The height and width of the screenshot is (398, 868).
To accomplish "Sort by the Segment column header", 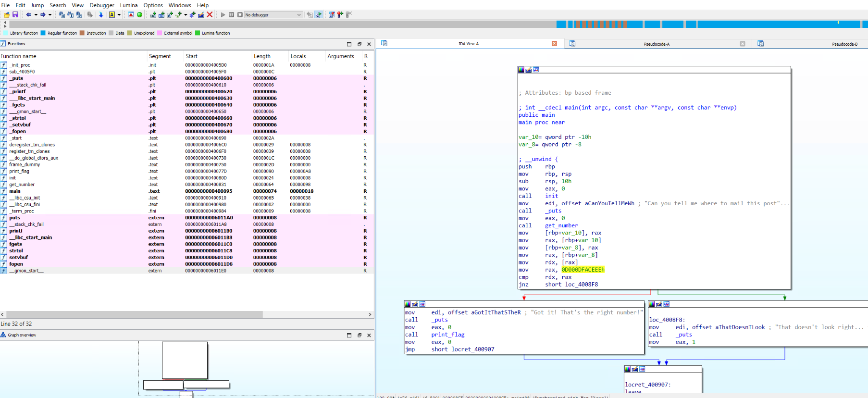I will [165, 56].
